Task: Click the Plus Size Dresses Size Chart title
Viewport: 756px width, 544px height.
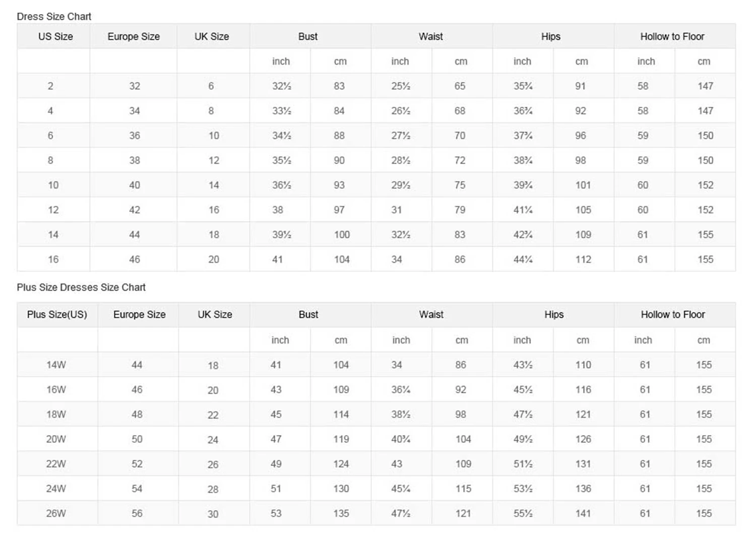Action: coord(81,288)
